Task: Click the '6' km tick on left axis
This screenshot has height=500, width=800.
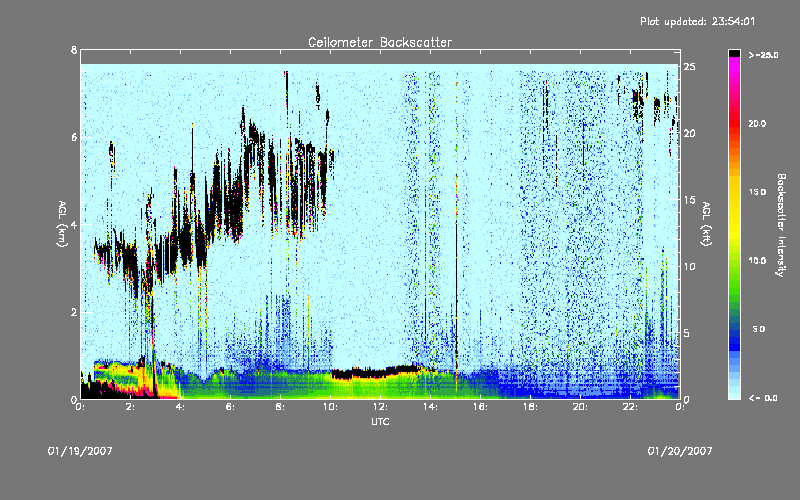Action: click(74, 137)
